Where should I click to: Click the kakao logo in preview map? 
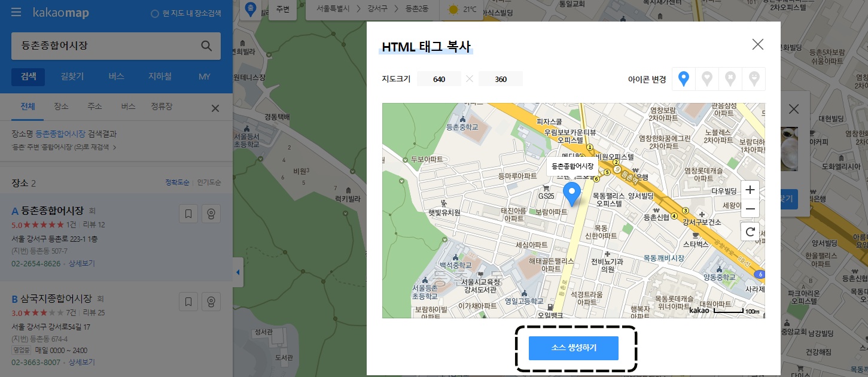click(698, 311)
